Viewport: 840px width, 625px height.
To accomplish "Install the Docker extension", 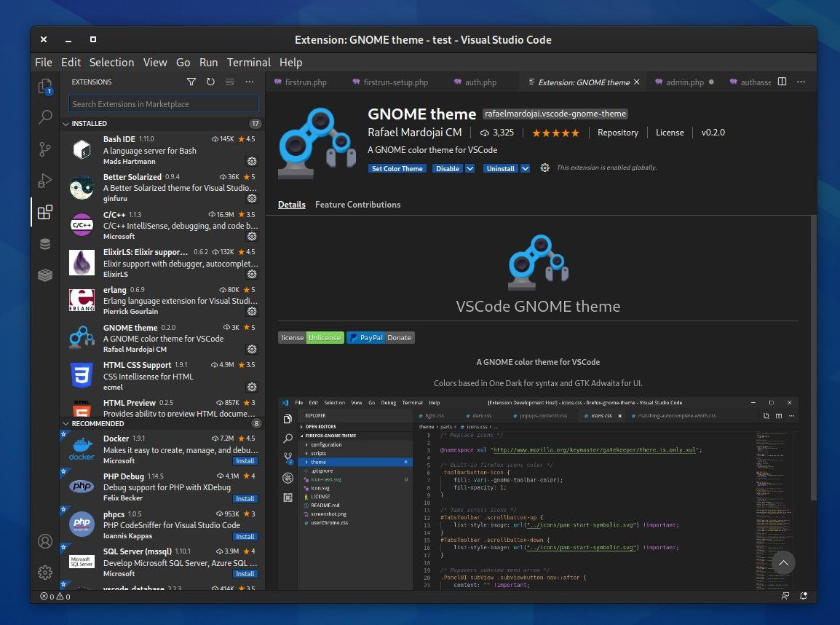I will [x=245, y=461].
